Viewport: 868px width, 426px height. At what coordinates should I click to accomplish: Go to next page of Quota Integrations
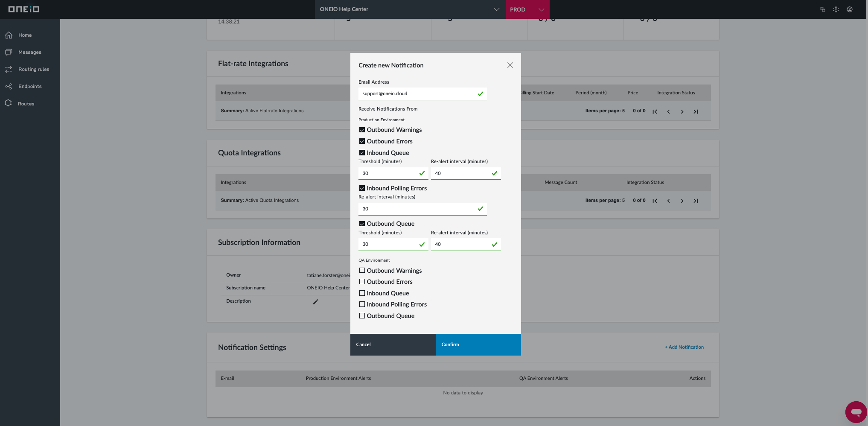click(682, 201)
